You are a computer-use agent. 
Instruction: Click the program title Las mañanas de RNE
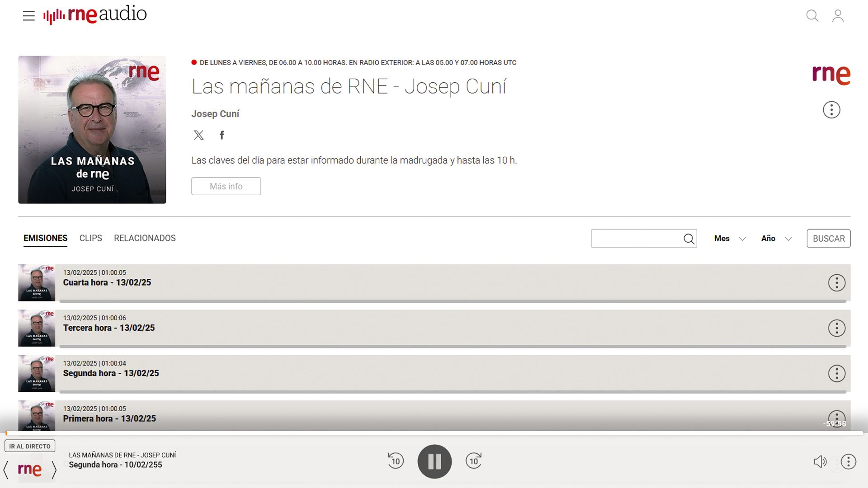349,86
